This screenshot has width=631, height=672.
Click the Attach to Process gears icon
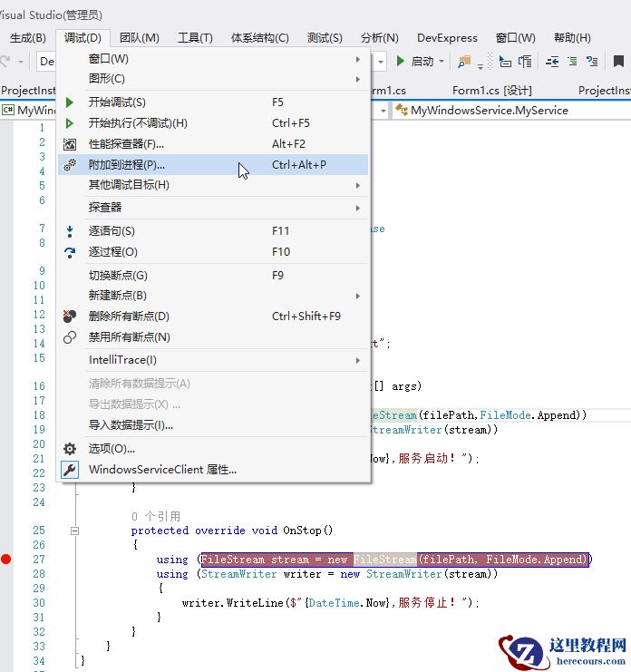click(70, 165)
